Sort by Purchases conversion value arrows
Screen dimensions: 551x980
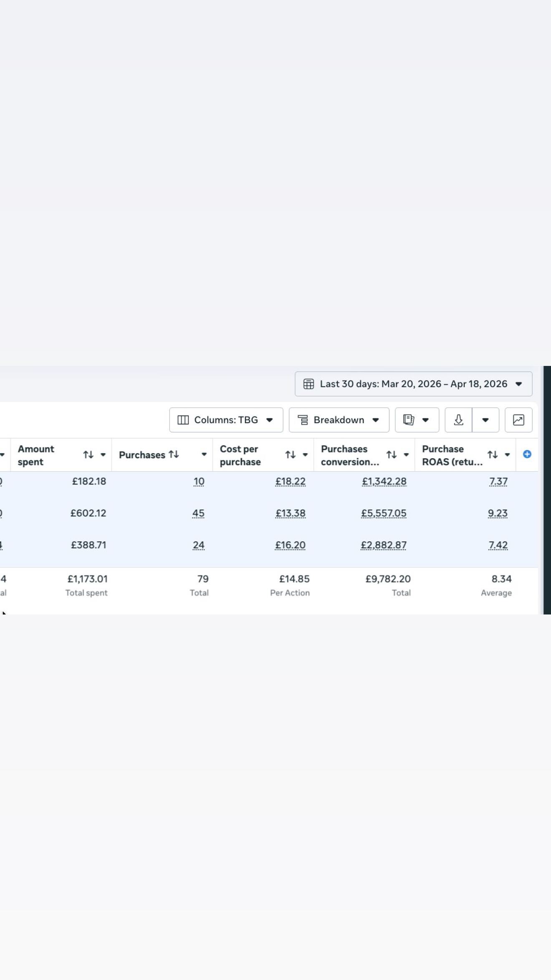(392, 454)
